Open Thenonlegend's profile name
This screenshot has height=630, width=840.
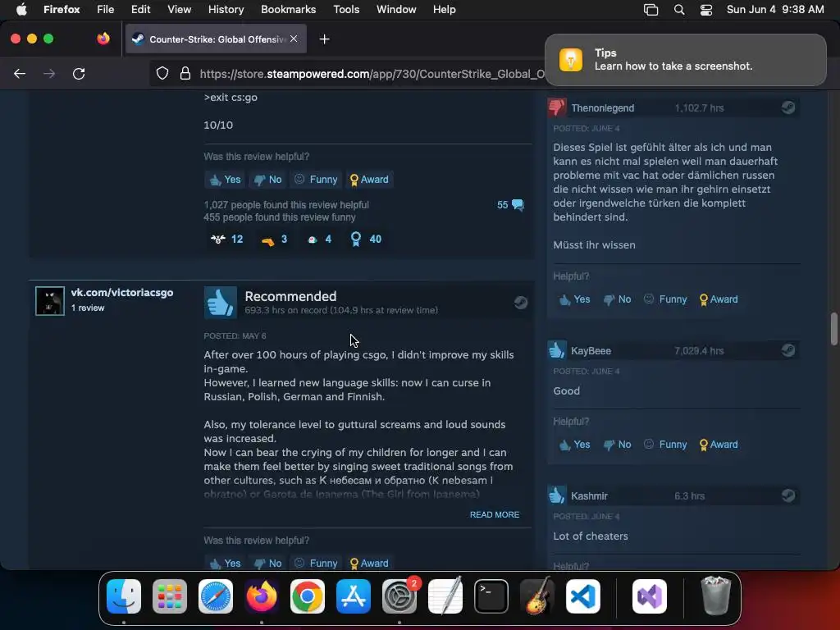click(x=603, y=108)
